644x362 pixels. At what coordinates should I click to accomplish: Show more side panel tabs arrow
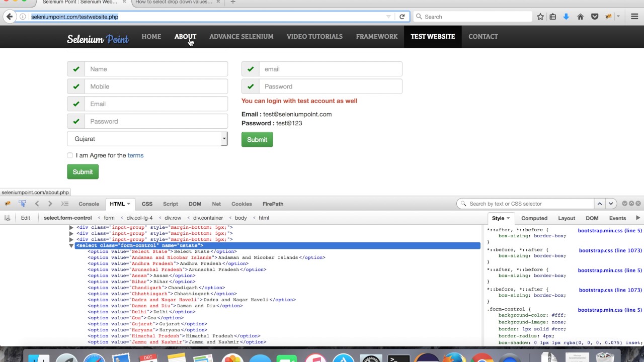[x=638, y=218]
